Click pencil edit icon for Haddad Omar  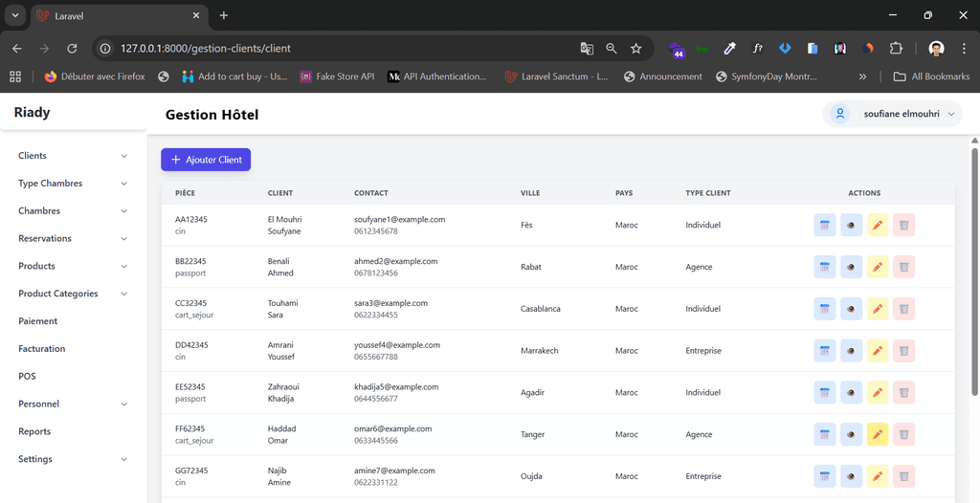pos(878,435)
